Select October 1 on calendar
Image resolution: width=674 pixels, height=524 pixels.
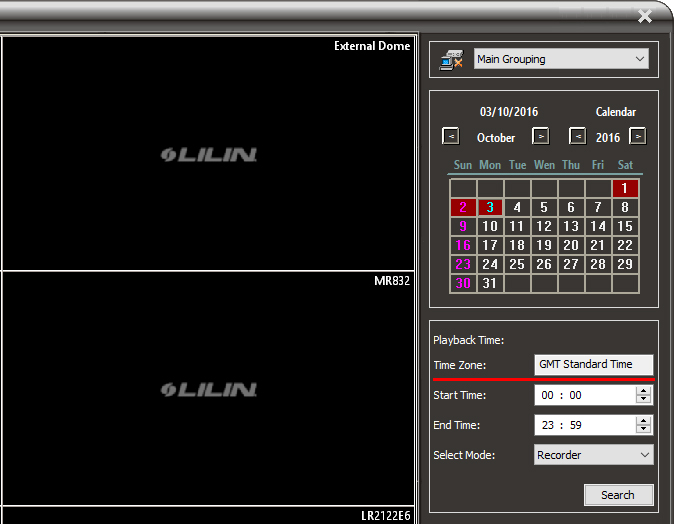[x=625, y=188]
